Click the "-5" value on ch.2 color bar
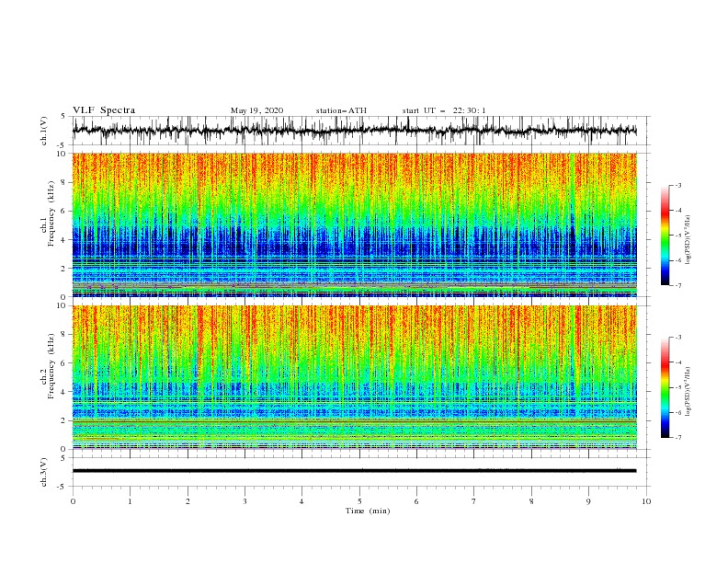 (x=677, y=387)
